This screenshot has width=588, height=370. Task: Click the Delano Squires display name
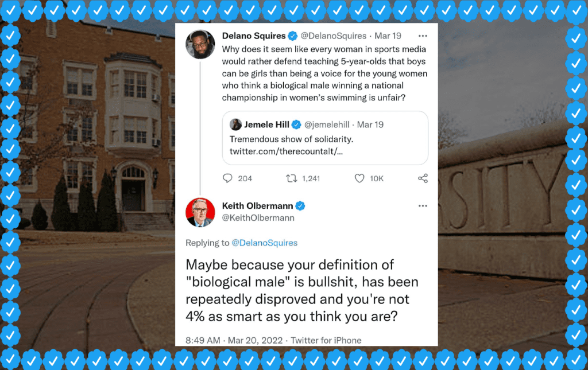(x=254, y=36)
